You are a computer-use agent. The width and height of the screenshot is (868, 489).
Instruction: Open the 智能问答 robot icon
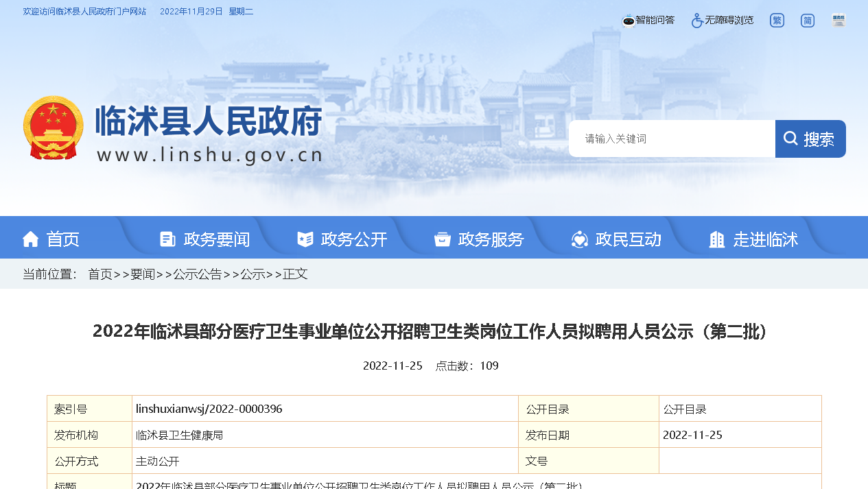(629, 21)
